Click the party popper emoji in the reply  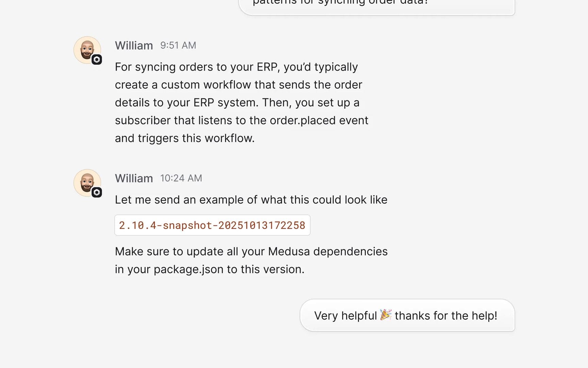386,315
